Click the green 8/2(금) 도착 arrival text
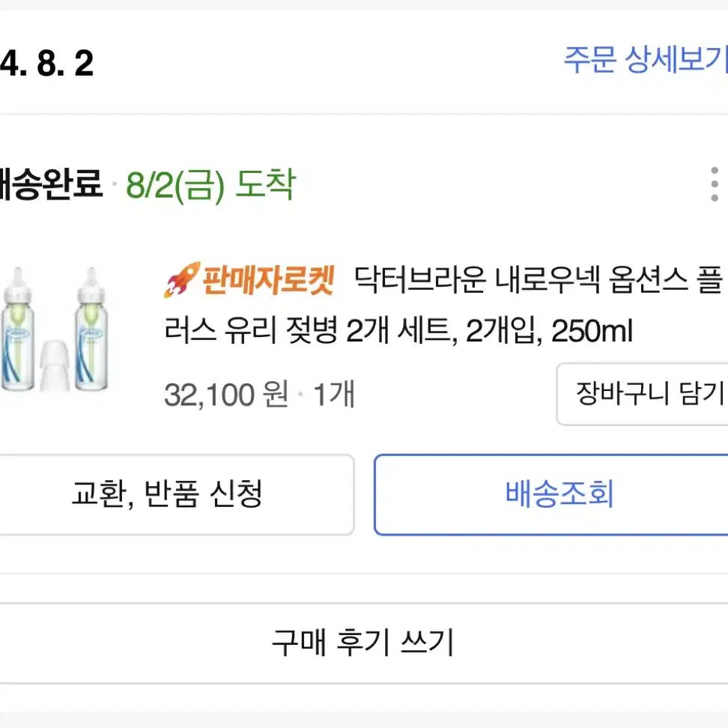This screenshot has height=728, width=728. tap(210, 185)
